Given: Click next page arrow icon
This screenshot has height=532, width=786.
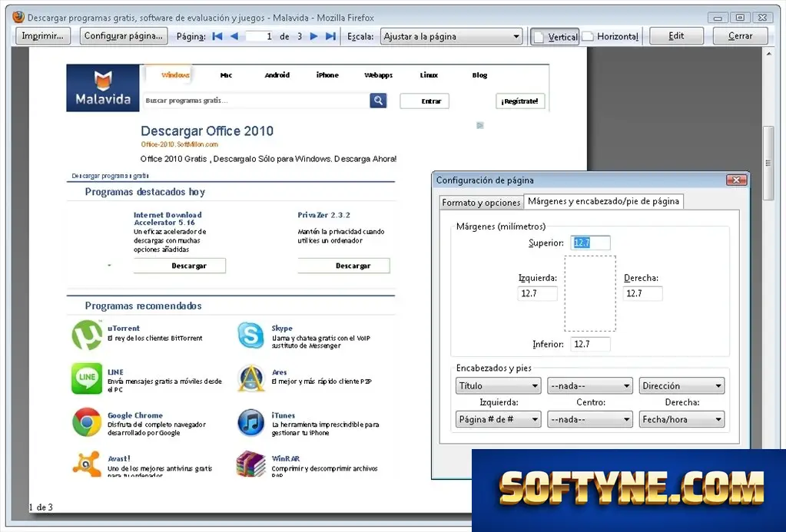Looking at the screenshot, I should pyautogui.click(x=313, y=36).
